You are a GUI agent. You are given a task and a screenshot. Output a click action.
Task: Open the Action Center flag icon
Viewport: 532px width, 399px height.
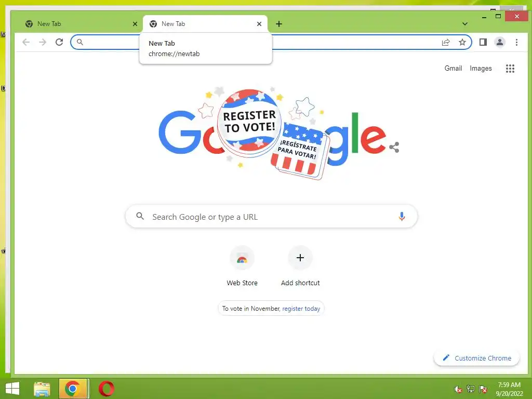click(483, 389)
